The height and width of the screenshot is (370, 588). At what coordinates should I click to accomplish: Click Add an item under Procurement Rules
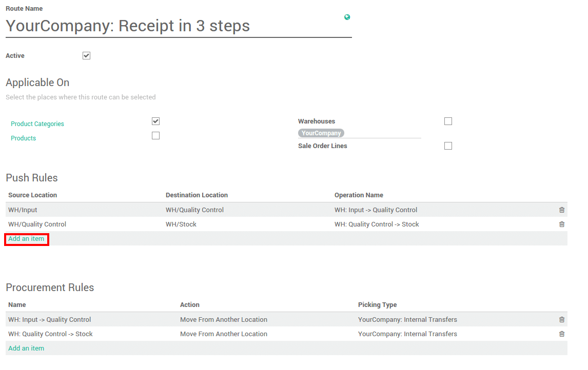coord(26,348)
